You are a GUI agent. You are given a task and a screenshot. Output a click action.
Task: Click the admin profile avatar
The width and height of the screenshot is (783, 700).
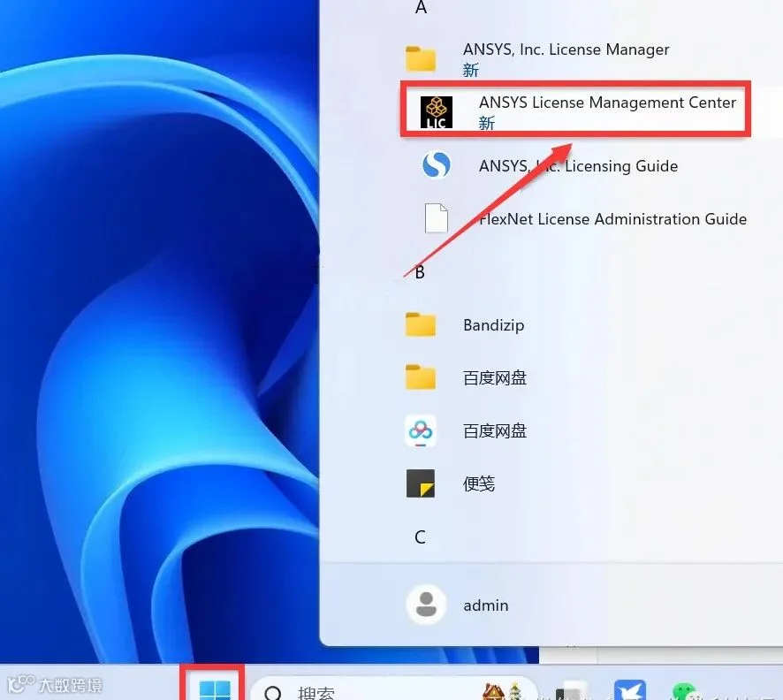coord(426,605)
